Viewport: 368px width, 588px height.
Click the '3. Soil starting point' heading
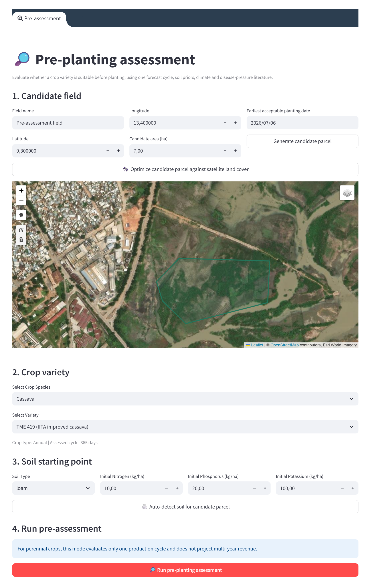[52, 462]
